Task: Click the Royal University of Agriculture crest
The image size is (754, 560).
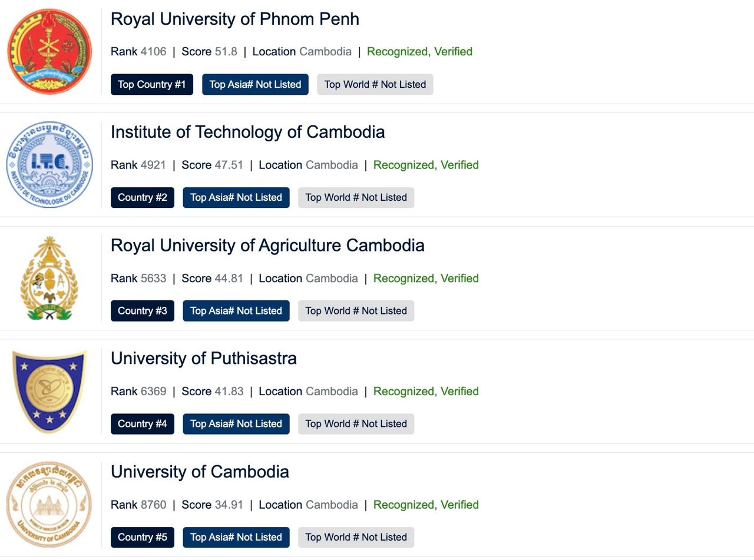Action: pyautogui.click(x=49, y=278)
